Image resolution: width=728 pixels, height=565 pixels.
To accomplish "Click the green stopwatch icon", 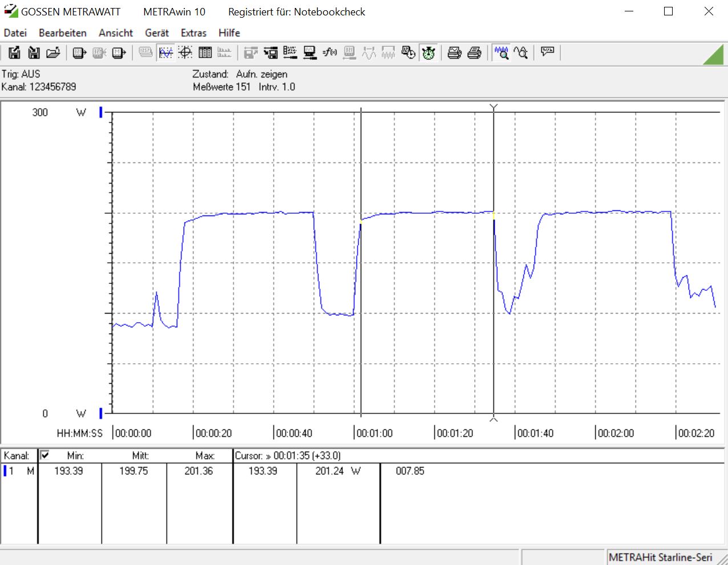I will point(428,53).
